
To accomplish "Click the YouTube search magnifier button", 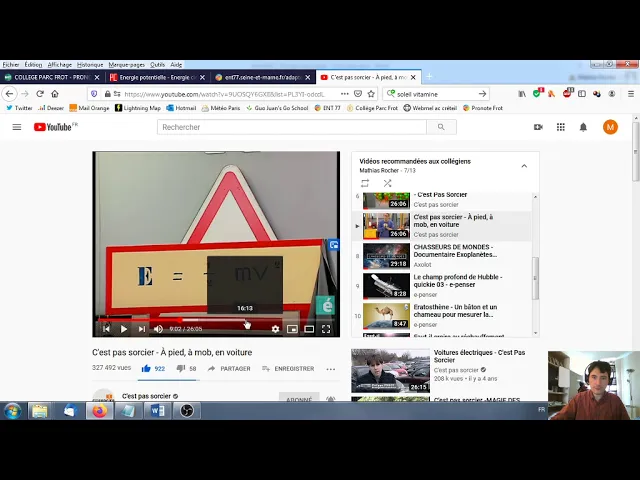I will point(441,127).
